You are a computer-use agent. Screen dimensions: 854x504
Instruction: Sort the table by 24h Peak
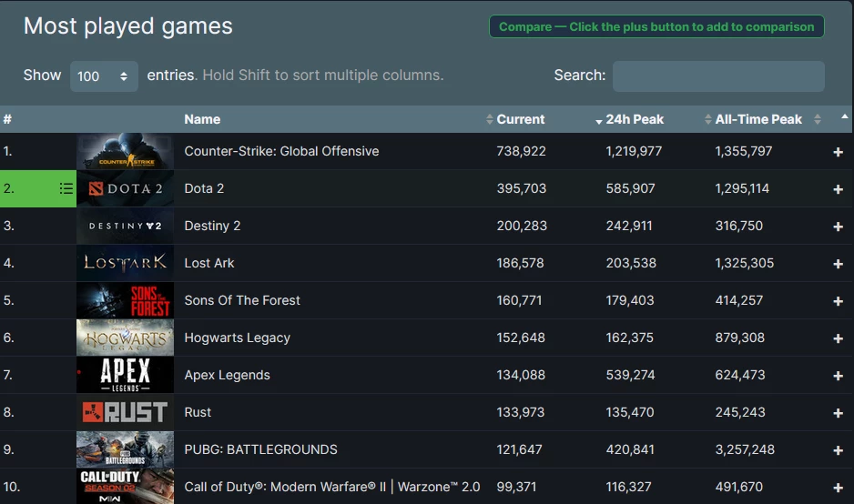coord(635,119)
